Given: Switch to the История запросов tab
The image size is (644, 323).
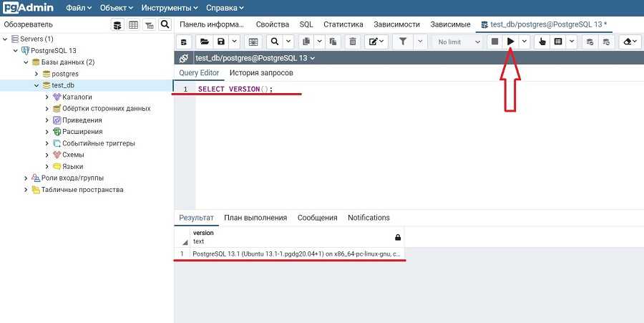Looking at the screenshot, I should pos(261,73).
